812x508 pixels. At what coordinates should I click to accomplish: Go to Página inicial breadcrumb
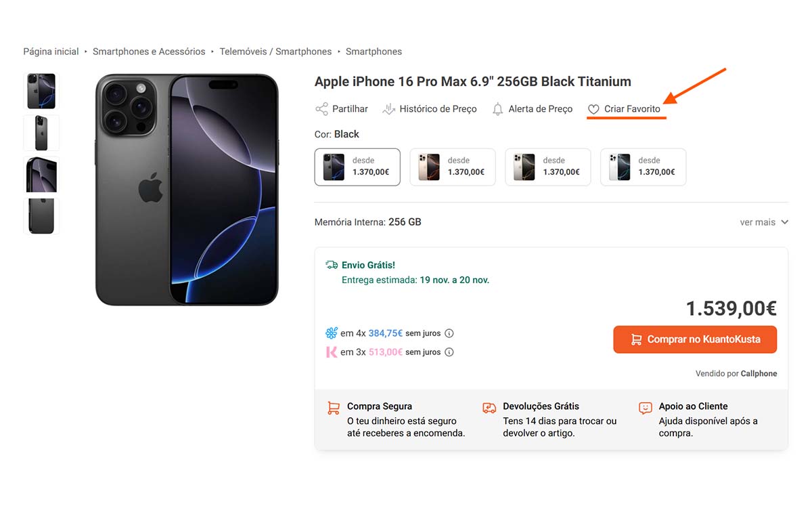coord(51,51)
